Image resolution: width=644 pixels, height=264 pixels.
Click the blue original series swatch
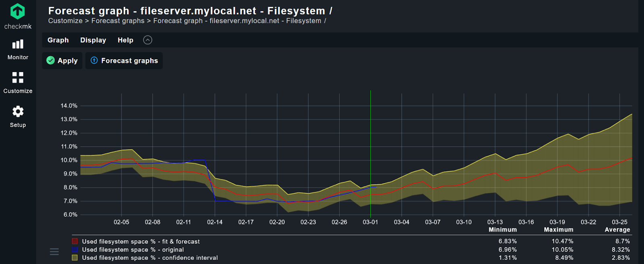[x=75, y=249]
